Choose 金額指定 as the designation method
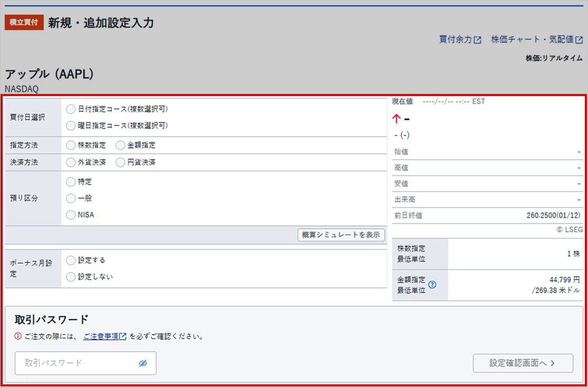Screen dimensions: 588x388 [120, 145]
